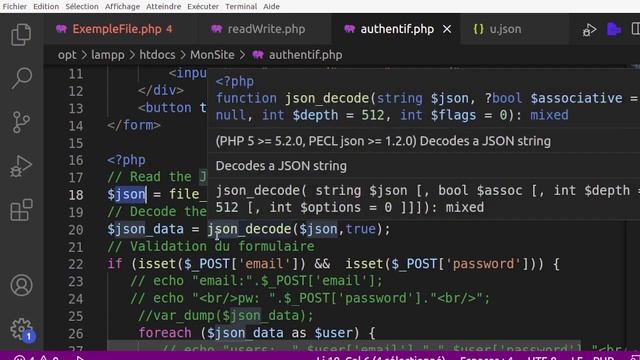This screenshot has height=360, width=640.
Task: Open the Atteindre menu
Action: [x=163, y=7]
